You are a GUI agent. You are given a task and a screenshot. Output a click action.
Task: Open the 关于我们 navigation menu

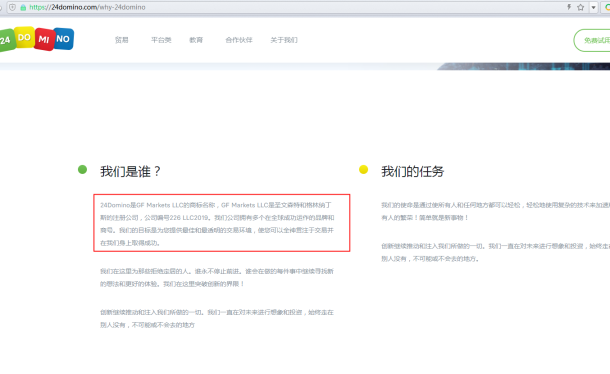pos(284,40)
